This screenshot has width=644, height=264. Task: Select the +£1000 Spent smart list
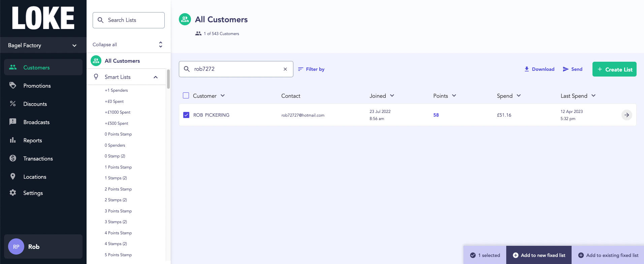click(118, 112)
